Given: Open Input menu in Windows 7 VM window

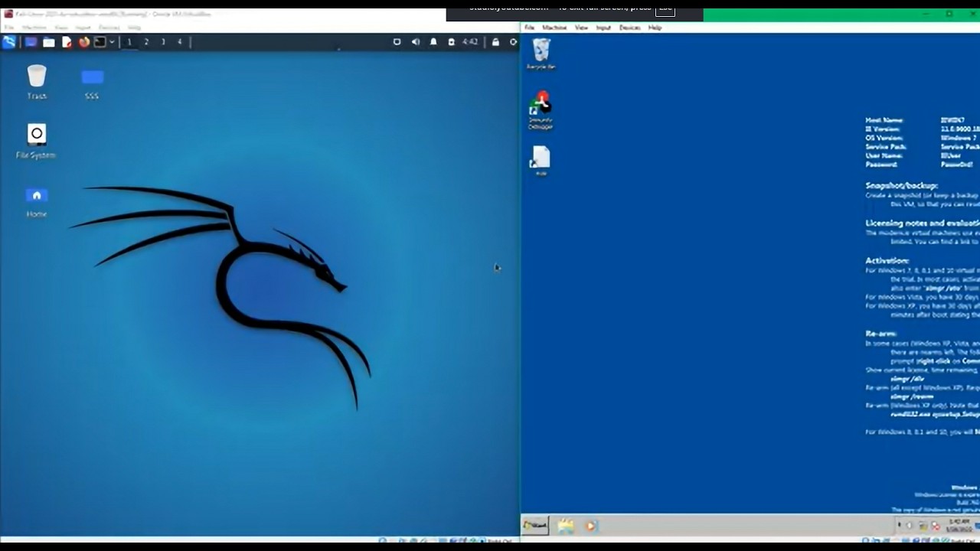Looking at the screenshot, I should 603,28.
